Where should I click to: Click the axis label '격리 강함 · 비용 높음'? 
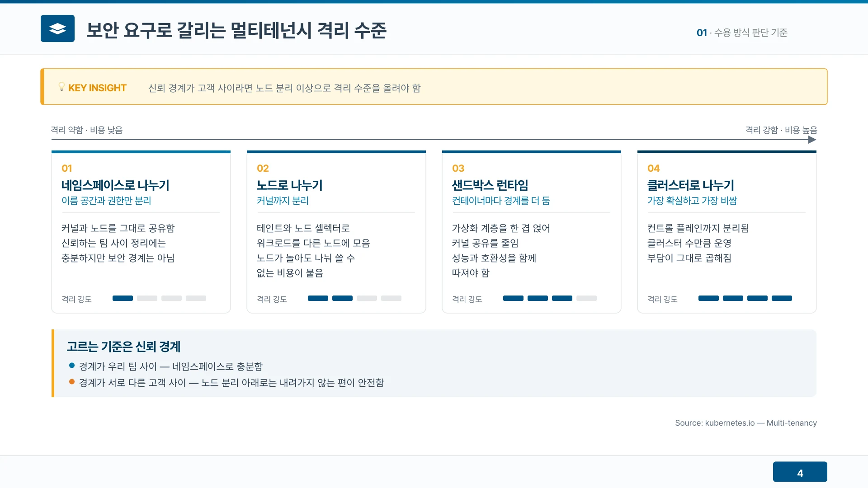click(x=781, y=130)
